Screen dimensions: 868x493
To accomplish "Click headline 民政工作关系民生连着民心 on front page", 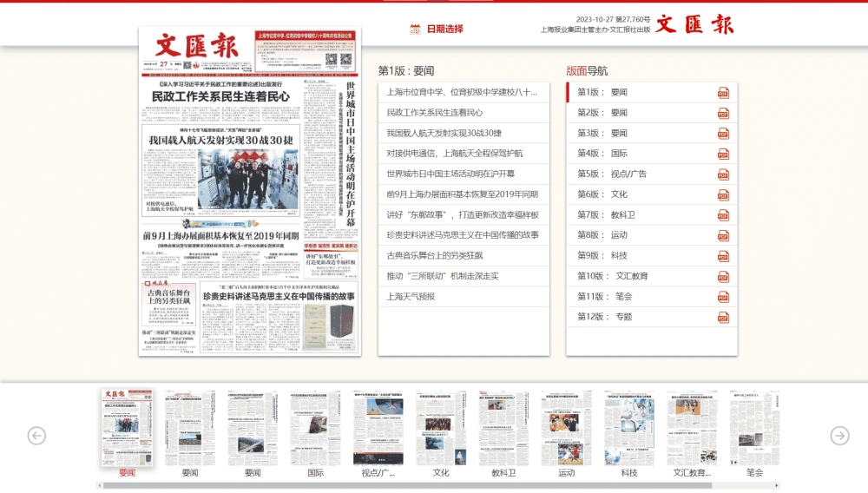I will tap(220, 96).
